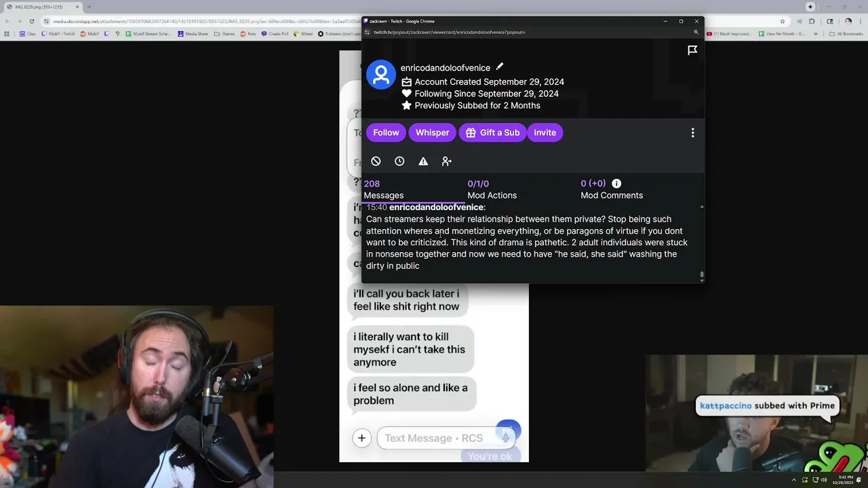Close the IMG_0235.png tab
868x488 pixels.
[77, 7]
